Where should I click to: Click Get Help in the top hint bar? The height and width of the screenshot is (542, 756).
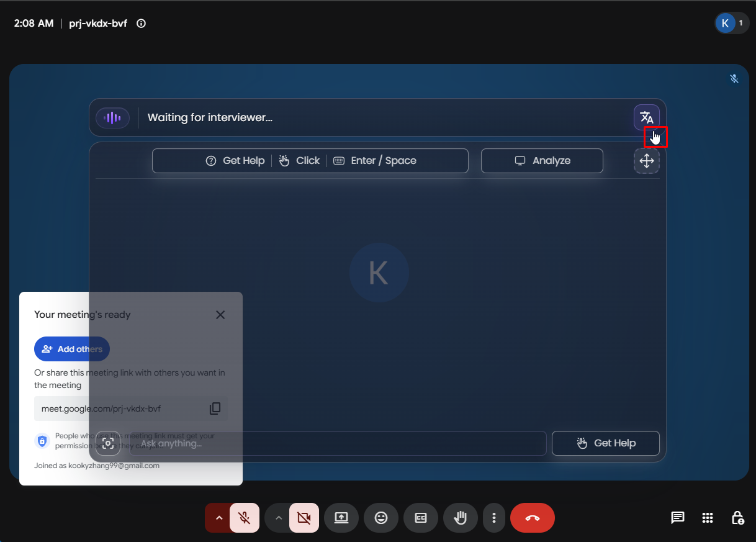pos(235,161)
